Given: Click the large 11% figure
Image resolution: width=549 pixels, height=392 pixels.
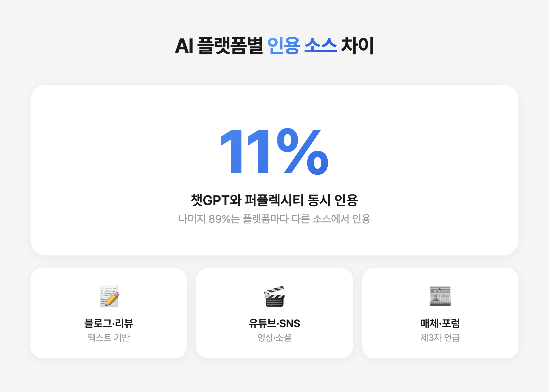Looking at the screenshot, I should point(274,152).
